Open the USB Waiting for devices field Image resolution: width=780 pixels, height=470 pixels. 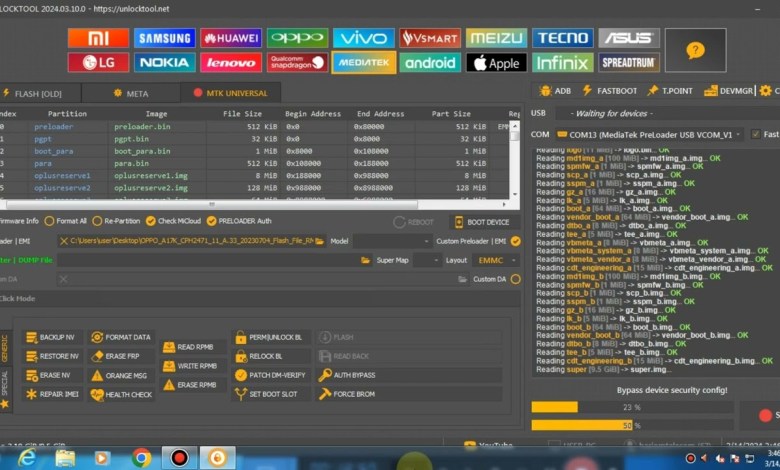tap(667, 113)
